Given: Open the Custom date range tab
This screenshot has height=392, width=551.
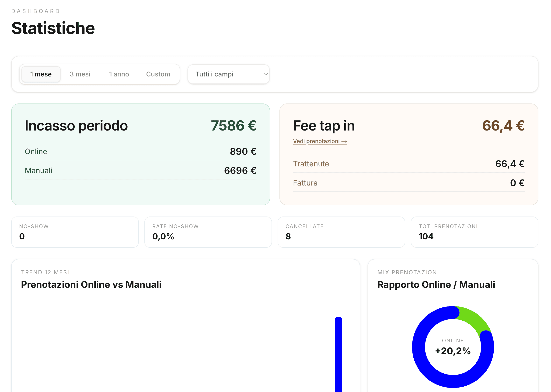Looking at the screenshot, I should 158,74.
